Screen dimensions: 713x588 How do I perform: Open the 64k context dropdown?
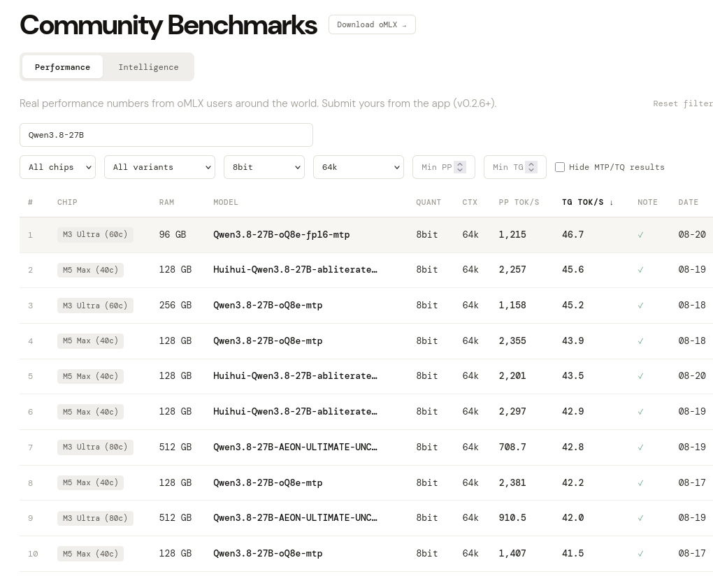tap(359, 167)
